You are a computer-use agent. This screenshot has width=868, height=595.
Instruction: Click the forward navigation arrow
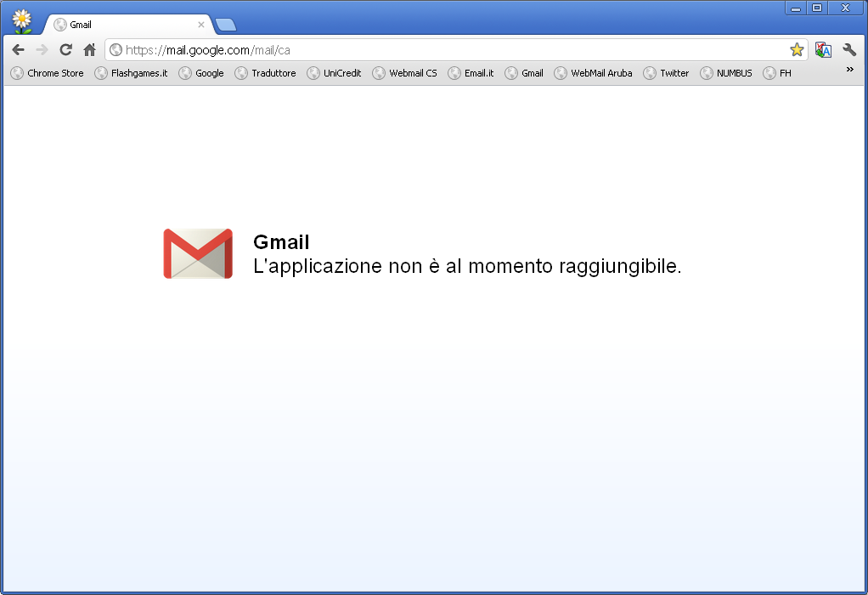[42, 50]
